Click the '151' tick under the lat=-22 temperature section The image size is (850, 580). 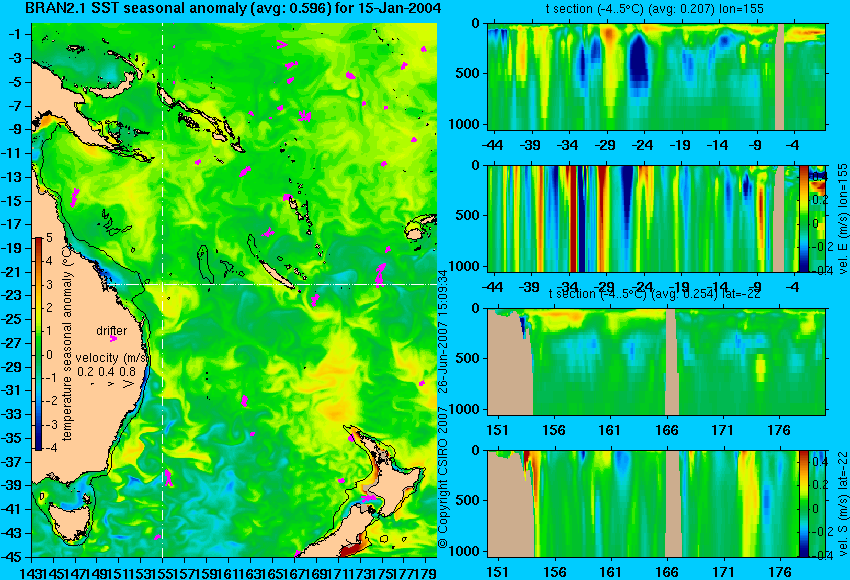coord(498,430)
